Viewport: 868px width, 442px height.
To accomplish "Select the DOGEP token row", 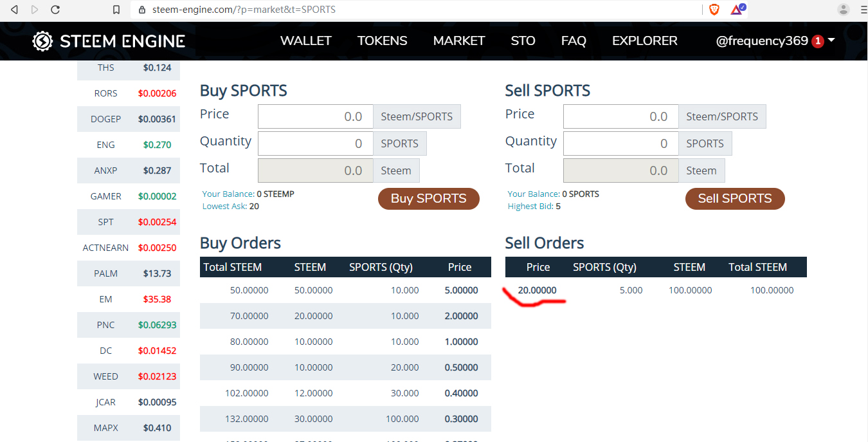I will coord(129,119).
